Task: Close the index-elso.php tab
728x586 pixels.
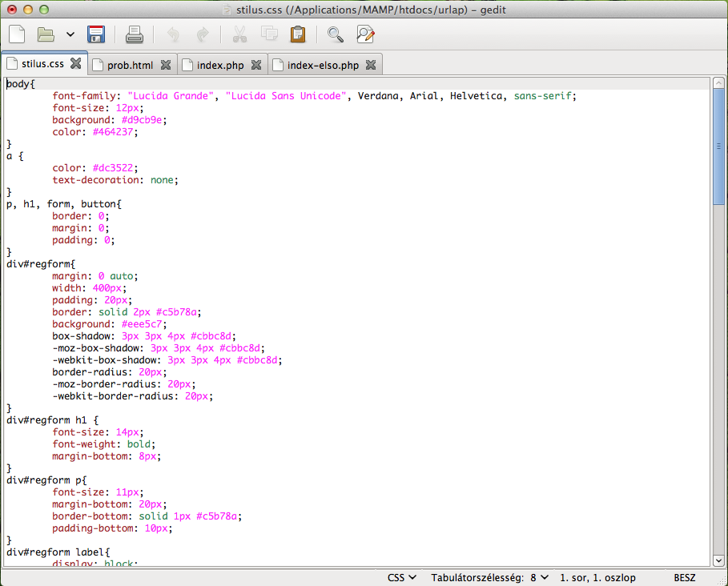Action: coord(371,65)
